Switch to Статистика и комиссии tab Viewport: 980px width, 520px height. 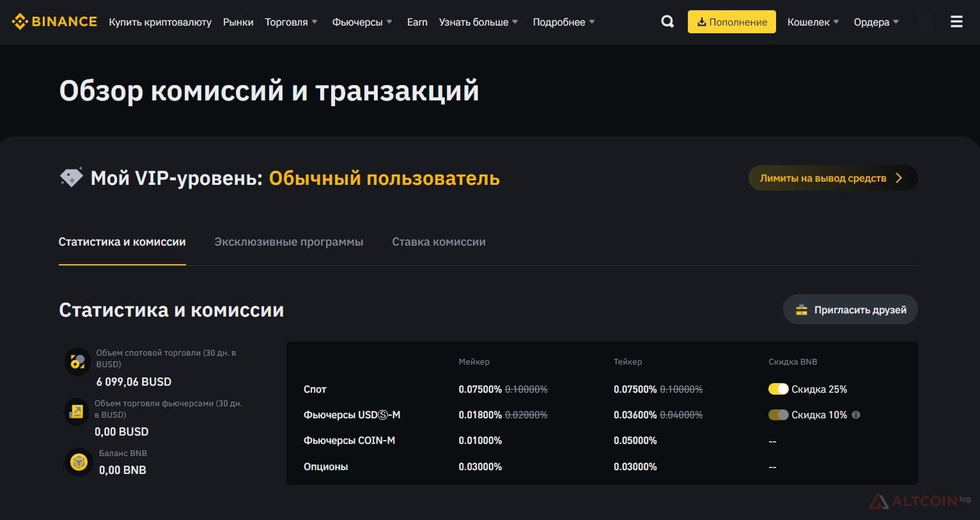(122, 242)
